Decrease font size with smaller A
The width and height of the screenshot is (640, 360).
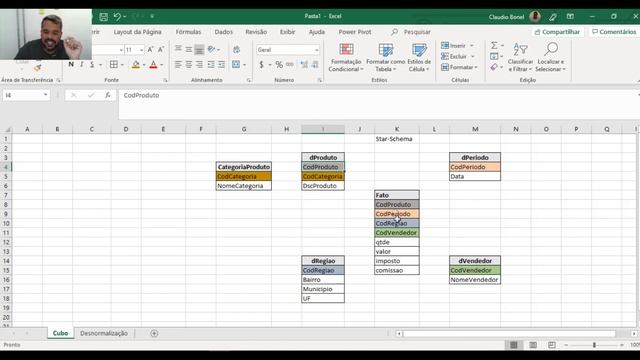tap(161, 50)
